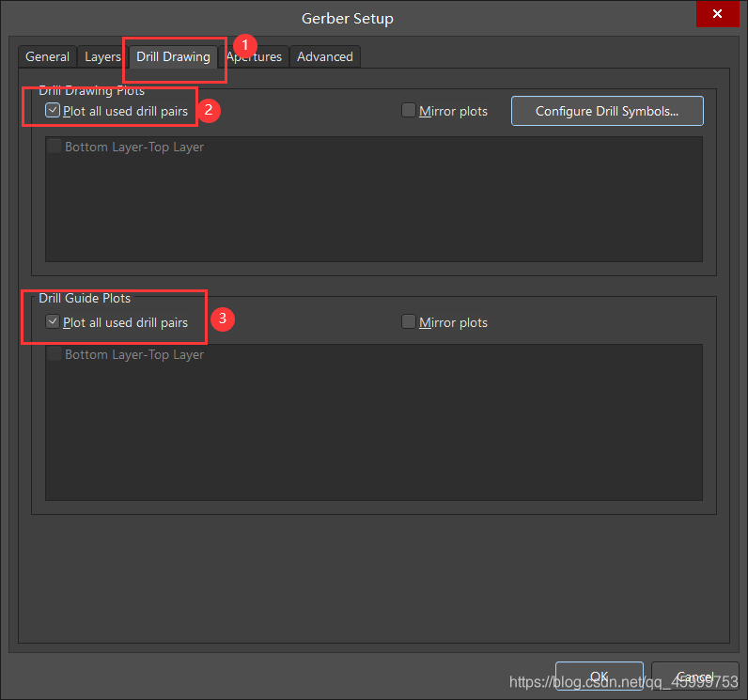Viewport: 748px width, 700px height.
Task: Tick Bottom Layer-Top Layer in Drill Drawing Plots
Action: 55,147
